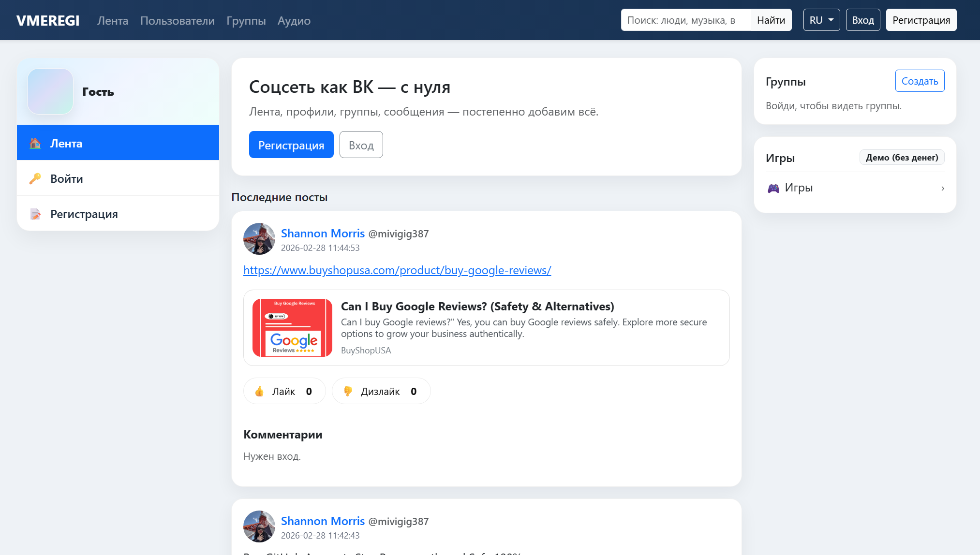Click the house icon beside Лента in sidebar
This screenshot has height=555, width=980.
(35, 144)
